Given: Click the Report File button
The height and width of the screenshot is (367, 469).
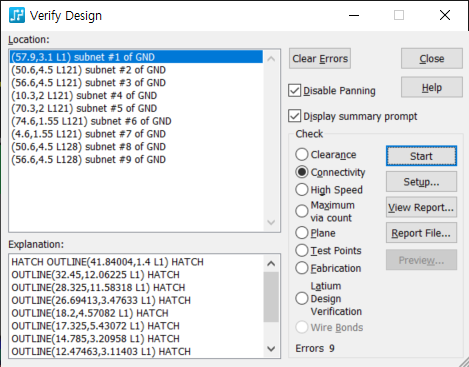Looking at the screenshot, I should point(421,233).
